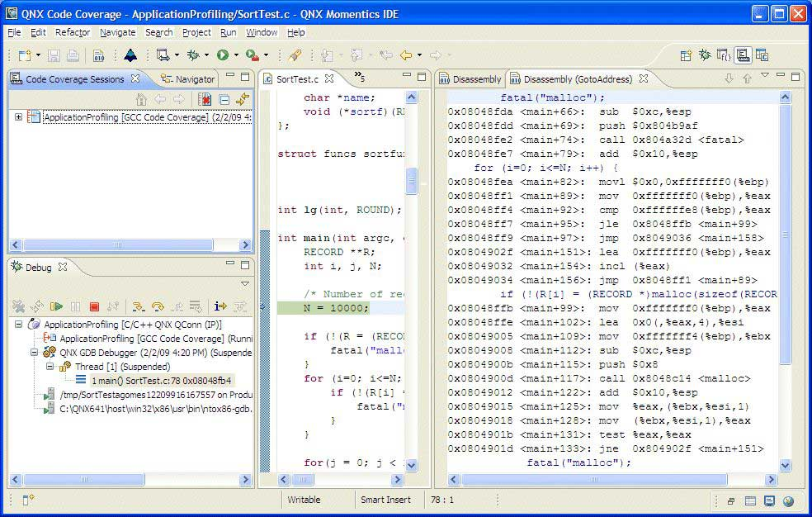
Task: Expand the ApplicationProfiling GCC Code Coverage session
Action: click(x=18, y=117)
